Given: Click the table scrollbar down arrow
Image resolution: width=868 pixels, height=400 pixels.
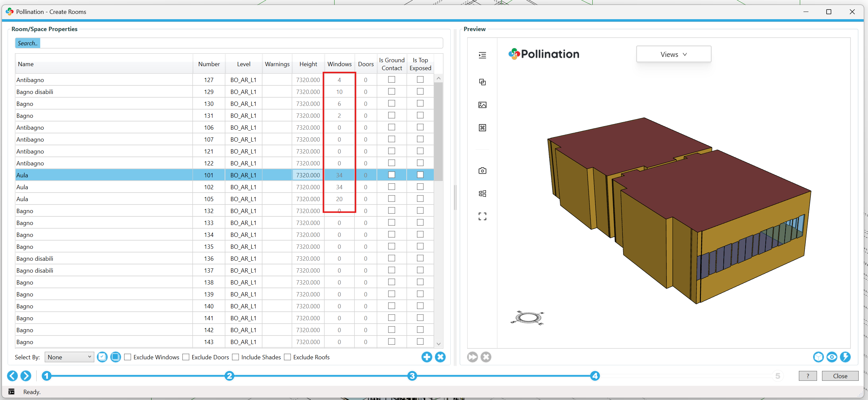Looking at the screenshot, I should click(438, 344).
